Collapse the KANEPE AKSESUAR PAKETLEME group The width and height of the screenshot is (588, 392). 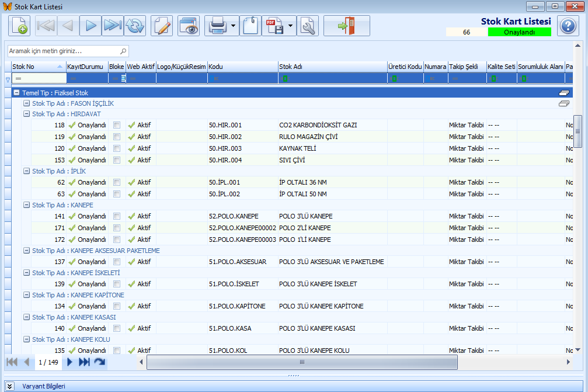(27, 251)
